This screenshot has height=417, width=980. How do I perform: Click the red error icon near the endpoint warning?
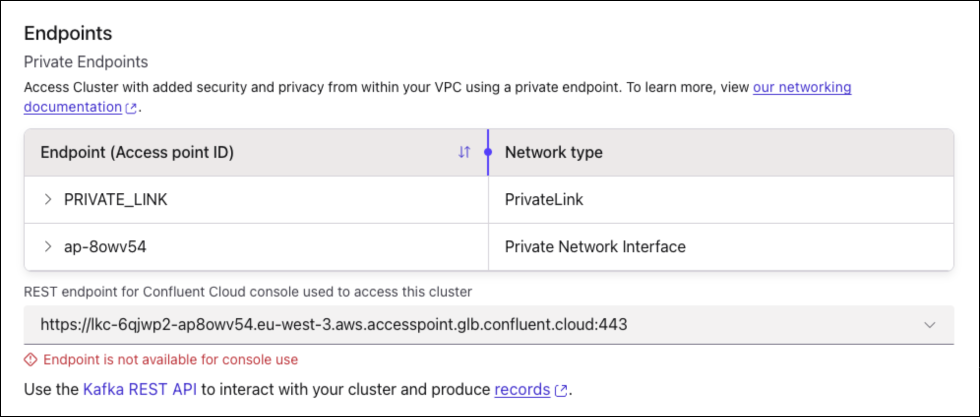tap(31, 359)
